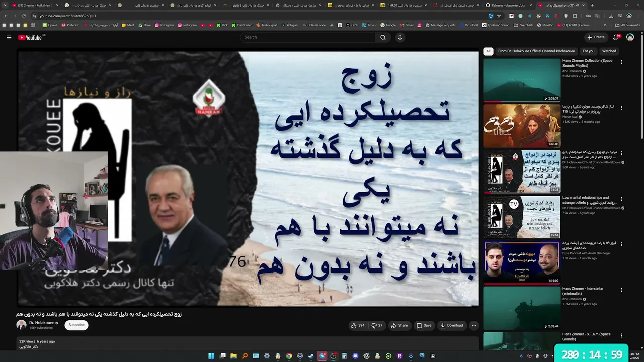The height and width of the screenshot is (362, 644).
Task: Click the main video player
Action: click(x=248, y=178)
